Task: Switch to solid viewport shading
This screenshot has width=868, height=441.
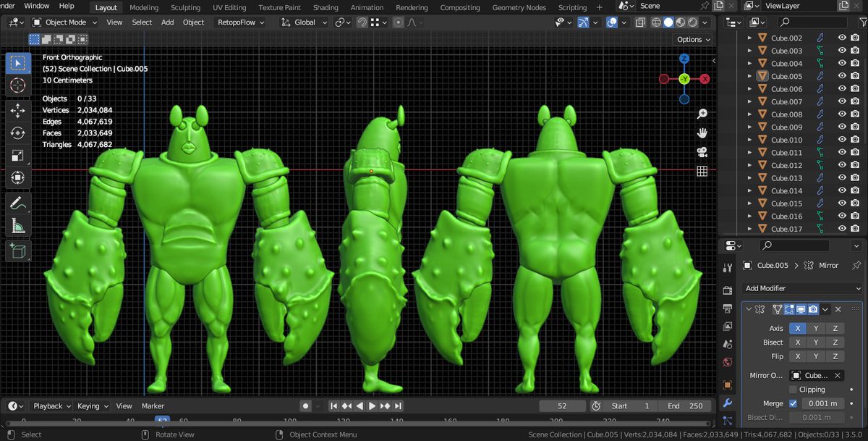Action: pyautogui.click(x=668, y=22)
